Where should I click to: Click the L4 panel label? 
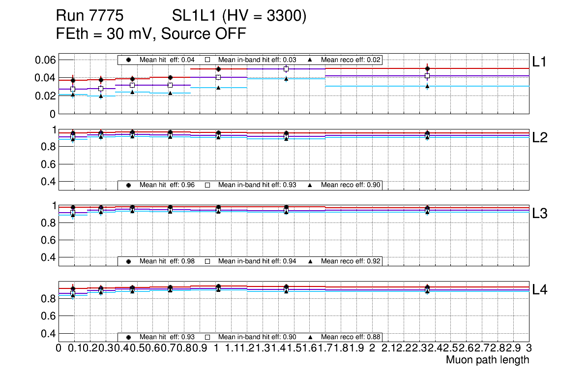[540, 290]
